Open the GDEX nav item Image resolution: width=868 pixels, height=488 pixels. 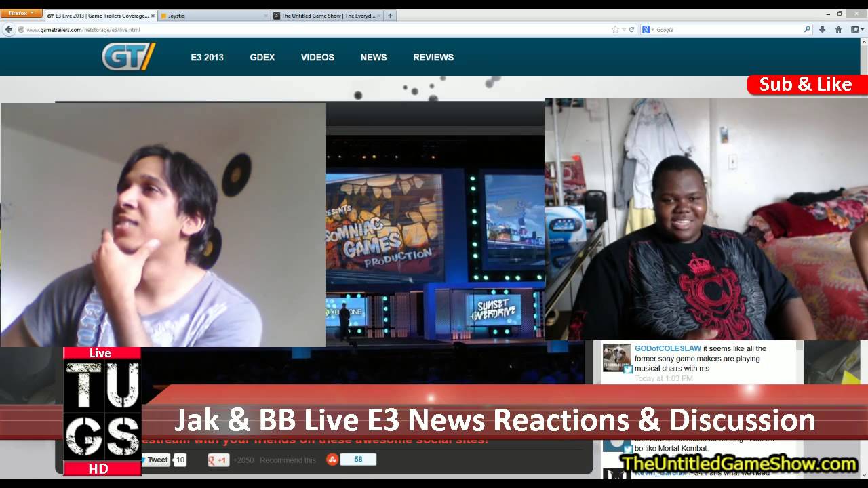(262, 58)
